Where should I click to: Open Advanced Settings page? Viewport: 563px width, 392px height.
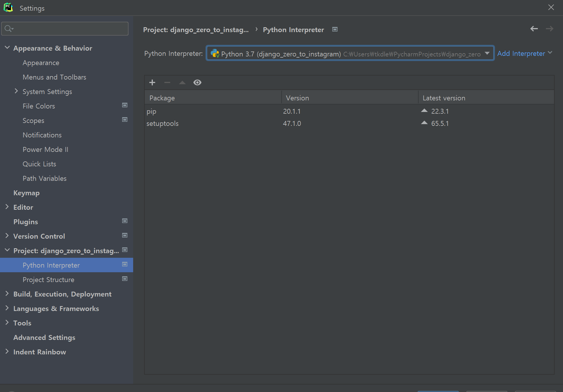[x=44, y=337]
